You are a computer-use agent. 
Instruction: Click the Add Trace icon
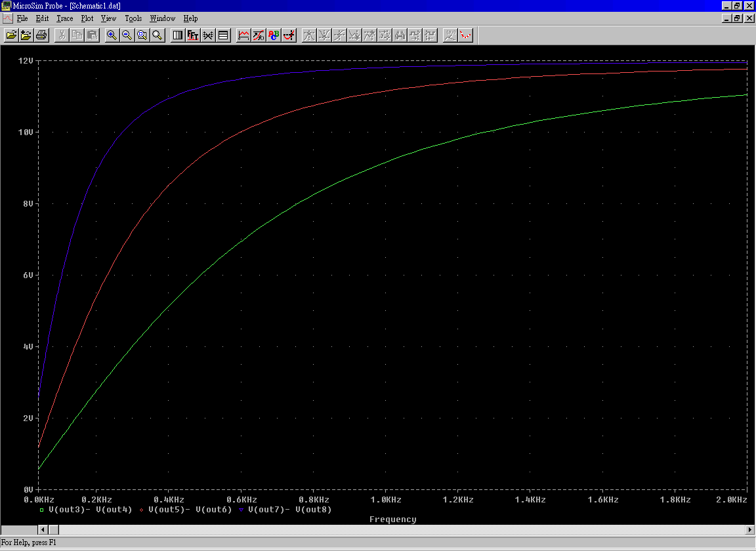coord(243,35)
